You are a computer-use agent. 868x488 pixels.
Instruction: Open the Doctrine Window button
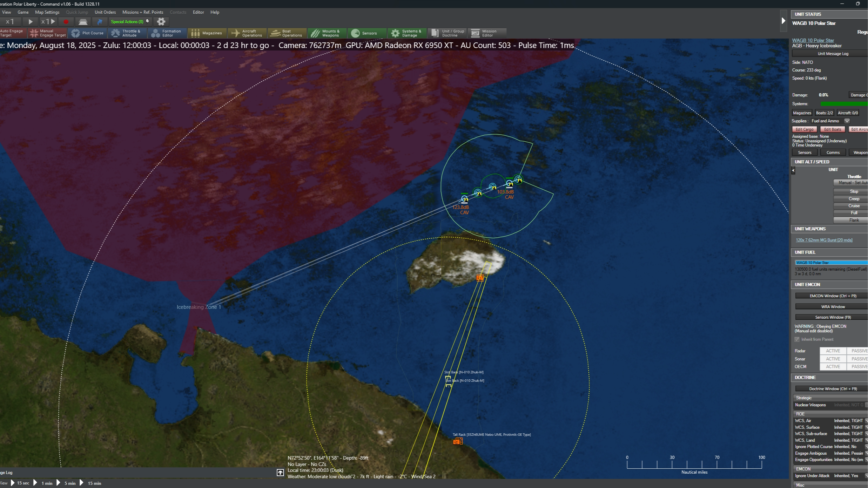[x=833, y=389]
